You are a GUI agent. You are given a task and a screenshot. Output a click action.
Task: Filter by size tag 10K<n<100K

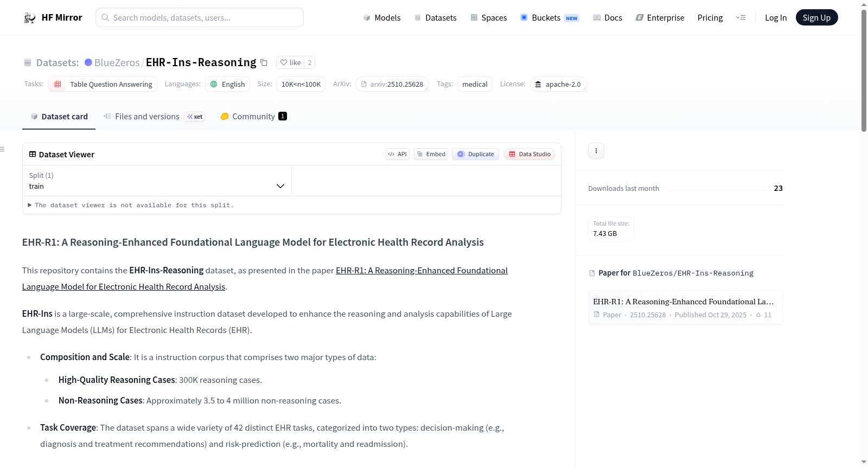(x=301, y=84)
